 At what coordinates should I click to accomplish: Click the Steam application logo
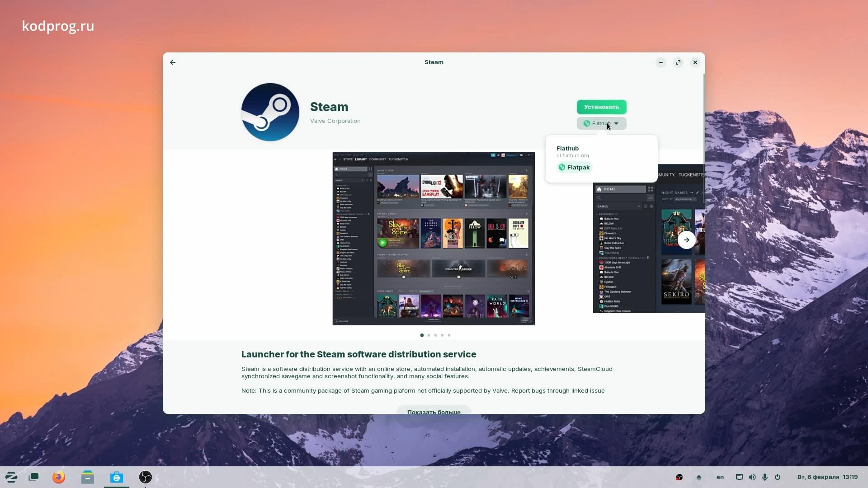coord(270,112)
